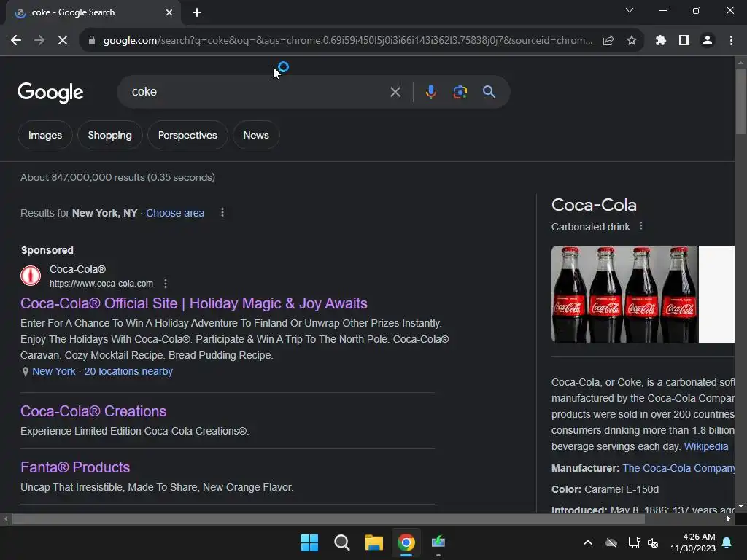Screen dimensions: 747x560
Task: Share this page from address bar
Action: 608,41
